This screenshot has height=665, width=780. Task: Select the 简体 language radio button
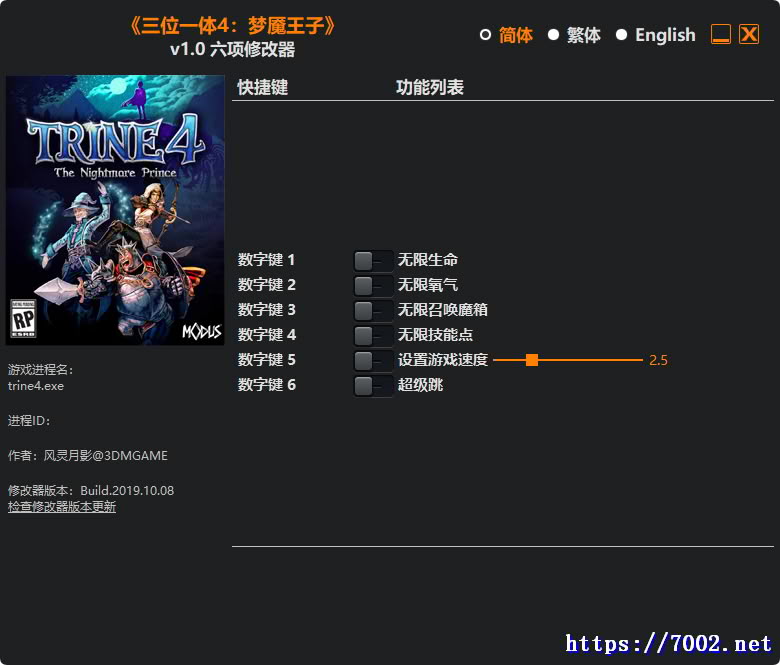coord(485,35)
